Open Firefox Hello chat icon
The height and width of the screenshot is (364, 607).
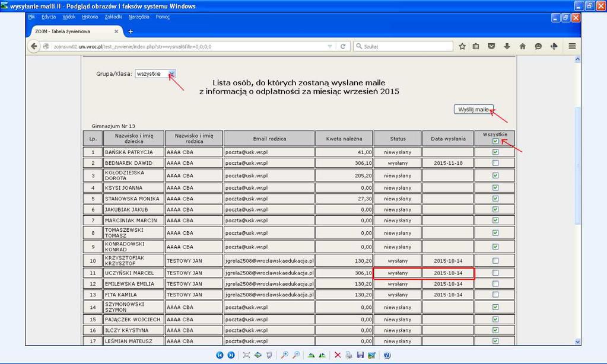[538, 46]
